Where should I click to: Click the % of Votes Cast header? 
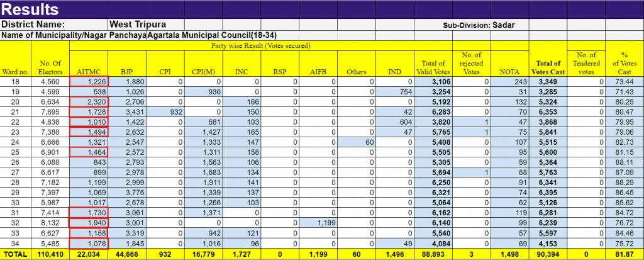coord(625,59)
